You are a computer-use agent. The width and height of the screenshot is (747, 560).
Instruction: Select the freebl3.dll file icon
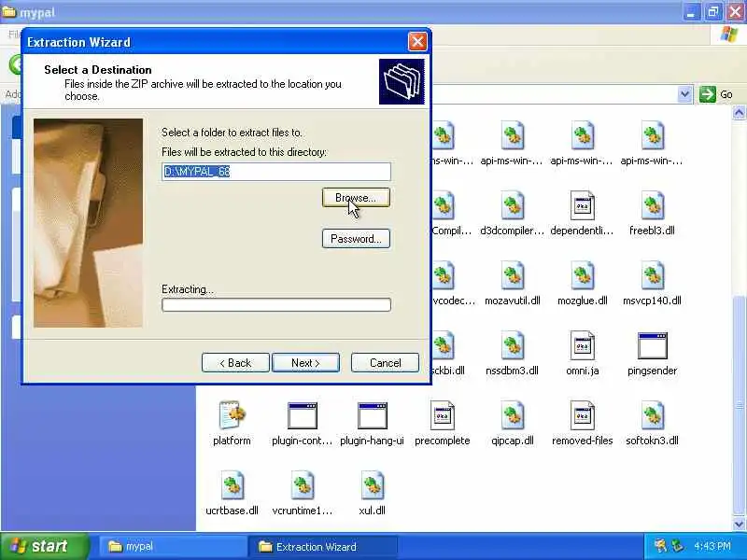click(652, 205)
